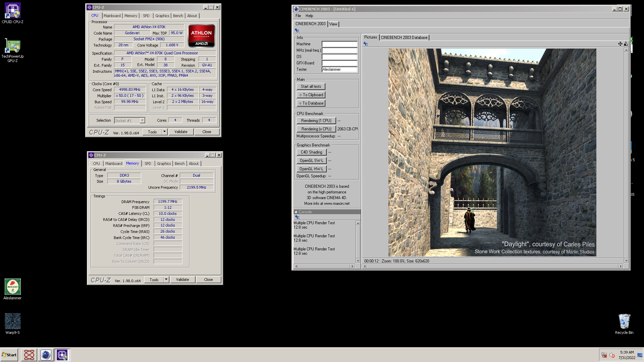Click Validate in top CPU-Z window

[x=181, y=132]
